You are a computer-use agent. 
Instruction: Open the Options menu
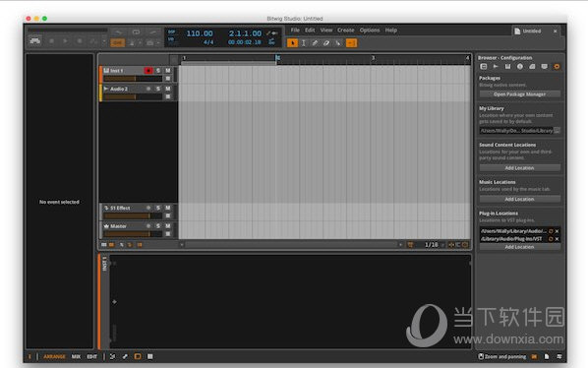370,30
